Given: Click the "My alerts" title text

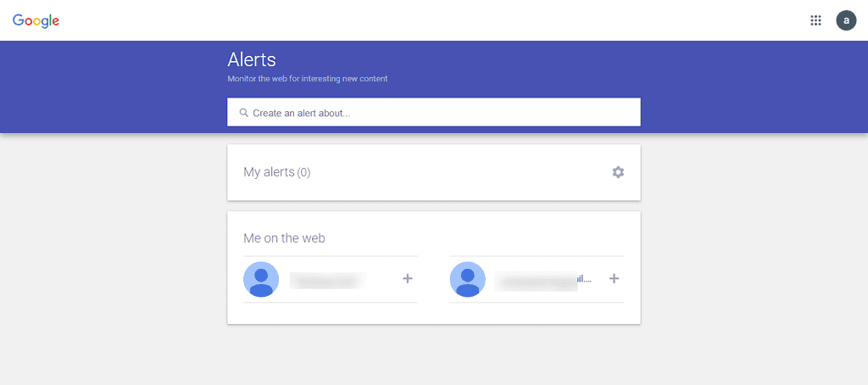Looking at the screenshot, I should tap(269, 172).
